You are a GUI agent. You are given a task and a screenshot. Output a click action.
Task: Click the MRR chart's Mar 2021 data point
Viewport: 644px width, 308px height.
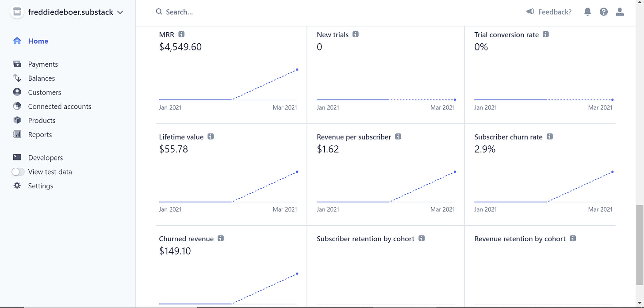pyautogui.click(x=297, y=69)
